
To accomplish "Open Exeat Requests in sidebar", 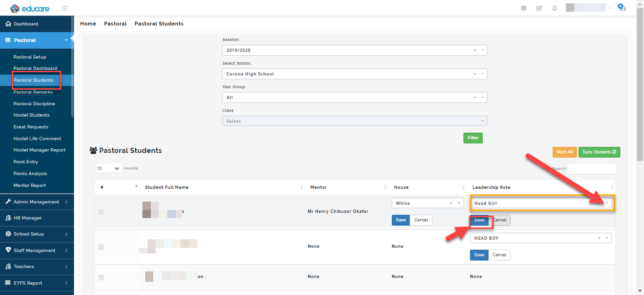I will tap(31, 127).
